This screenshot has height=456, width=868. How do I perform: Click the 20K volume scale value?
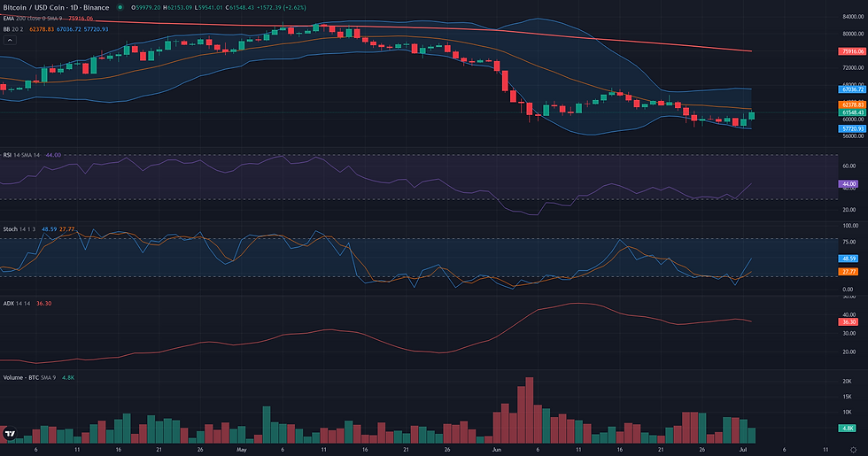(x=847, y=382)
